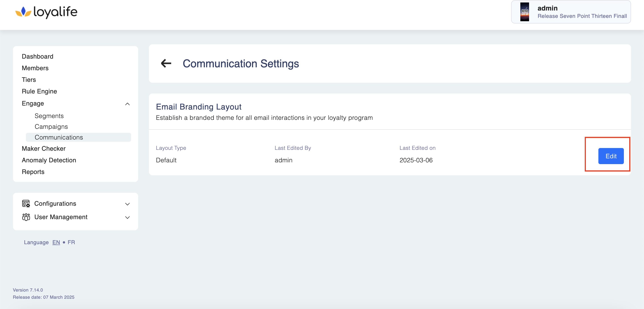This screenshot has width=644, height=309.
Task: Select the highlighted Communications item
Action: (59, 138)
